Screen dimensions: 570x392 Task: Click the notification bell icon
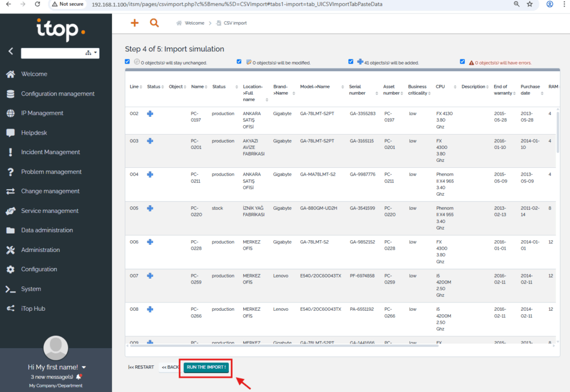[x=79, y=377]
